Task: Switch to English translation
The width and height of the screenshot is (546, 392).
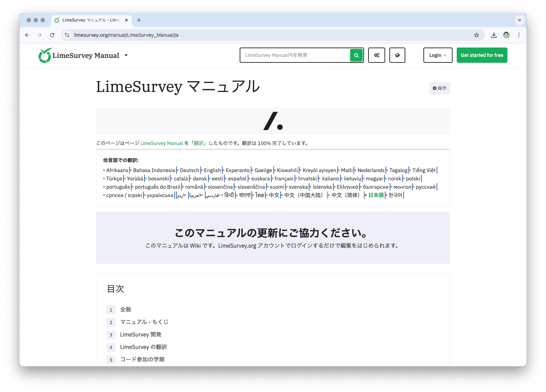Action: tap(213, 170)
